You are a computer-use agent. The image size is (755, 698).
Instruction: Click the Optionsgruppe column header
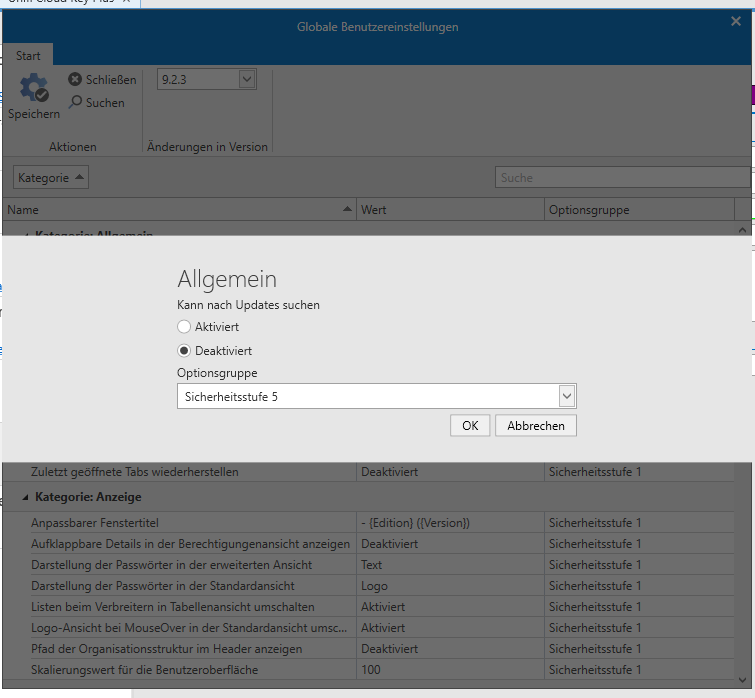coord(640,210)
